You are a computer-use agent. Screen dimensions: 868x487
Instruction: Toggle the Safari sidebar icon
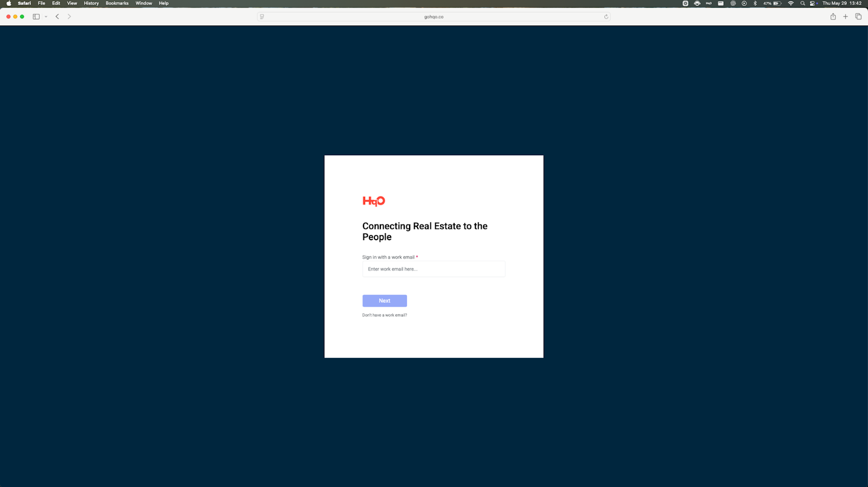(x=36, y=17)
